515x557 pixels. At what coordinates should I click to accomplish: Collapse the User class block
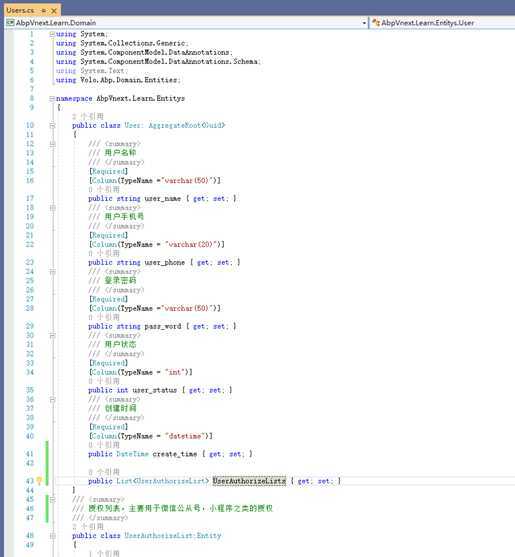(x=53, y=125)
